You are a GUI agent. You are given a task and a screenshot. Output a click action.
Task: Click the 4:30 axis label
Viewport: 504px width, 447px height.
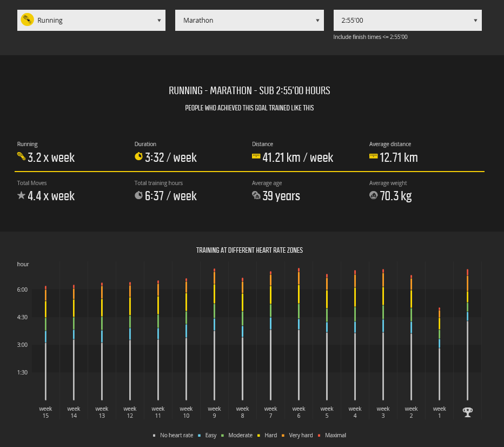pos(22,317)
